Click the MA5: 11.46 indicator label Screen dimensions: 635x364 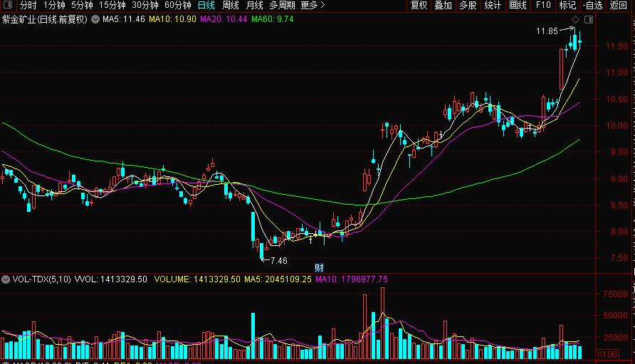[124, 19]
